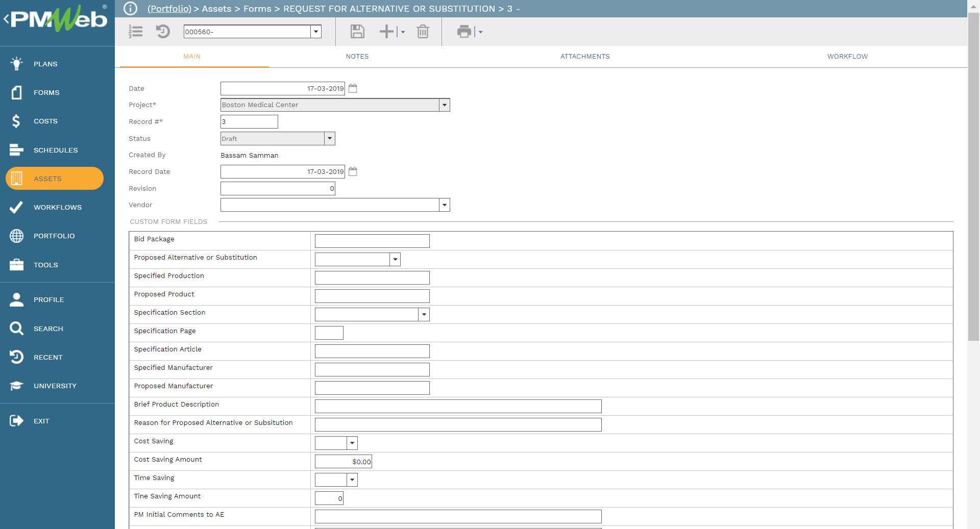Print the form with the printer icon
Viewport: 980px width, 529px height.
[464, 32]
